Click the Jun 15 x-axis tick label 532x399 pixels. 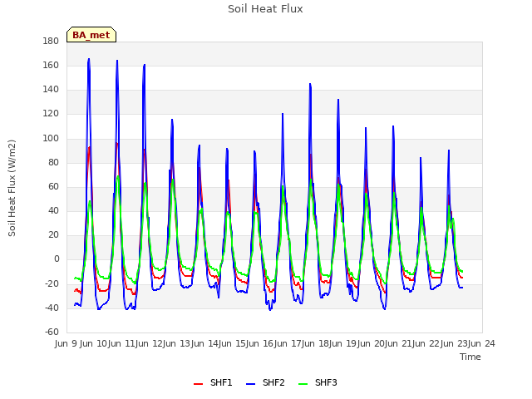[x=230, y=343]
